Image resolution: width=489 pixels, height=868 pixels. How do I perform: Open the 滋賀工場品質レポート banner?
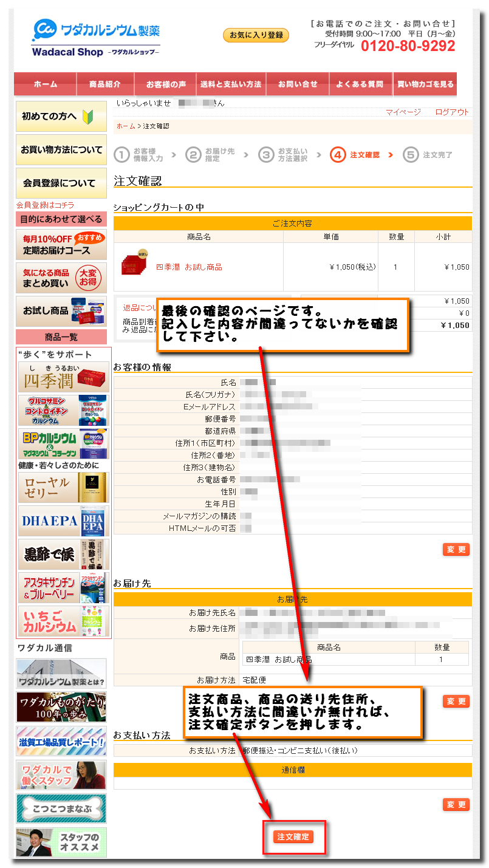pos(61,741)
